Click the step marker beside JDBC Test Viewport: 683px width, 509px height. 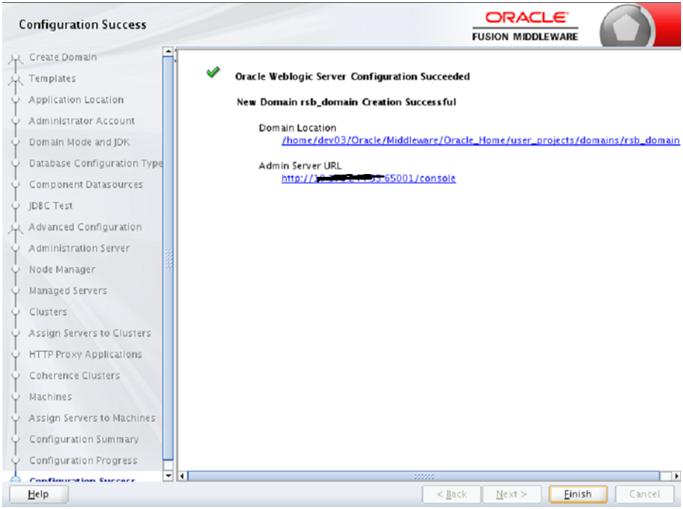point(16,206)
